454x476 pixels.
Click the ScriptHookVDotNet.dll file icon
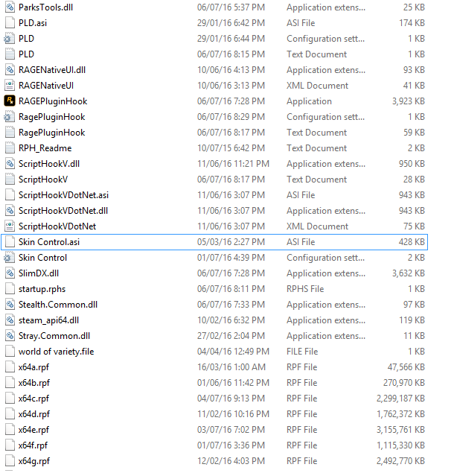(x=10, y=210)
